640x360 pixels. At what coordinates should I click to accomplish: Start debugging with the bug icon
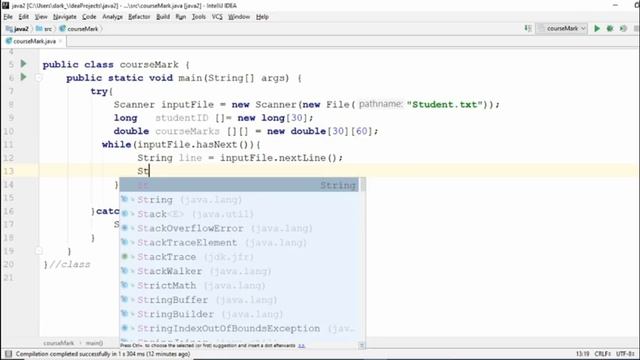[610, 29]
